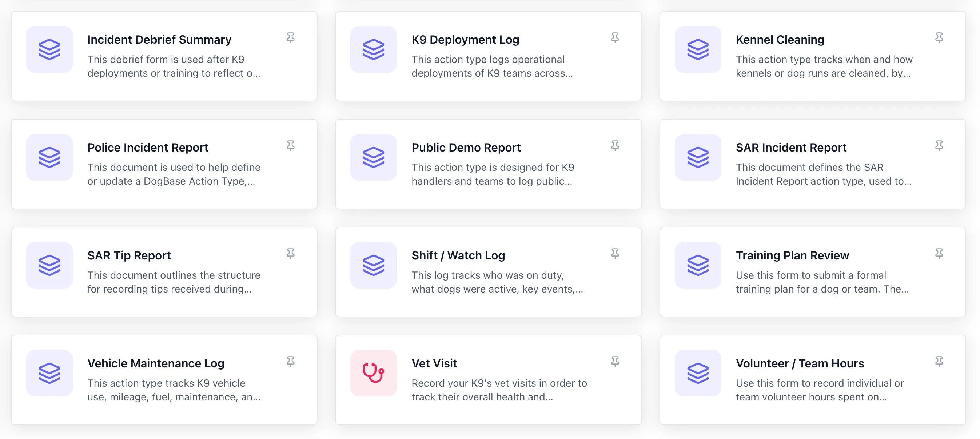This screenshot has height=439, width=980.
Task: Click the SAR Tip Report layers icon
Action: pos(49,265)
